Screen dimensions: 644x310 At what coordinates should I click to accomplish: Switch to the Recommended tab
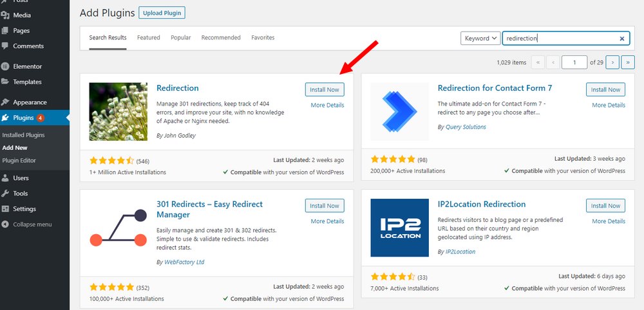pyautogui.click(x=221, y=38)
